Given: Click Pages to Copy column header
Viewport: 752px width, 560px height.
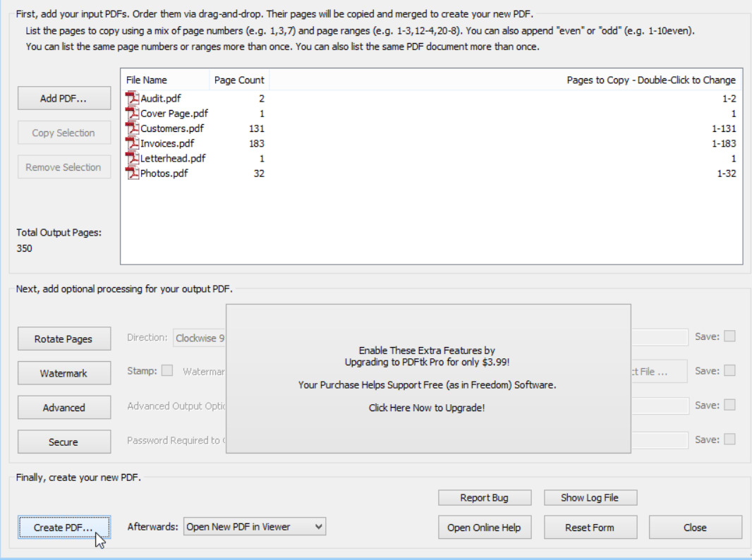Looking at the screenshot, I should pyautogui.click(x=506, y=80).
